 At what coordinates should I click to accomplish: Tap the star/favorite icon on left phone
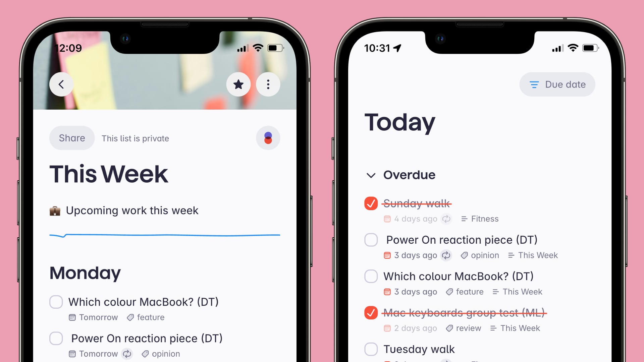point(238,84)
